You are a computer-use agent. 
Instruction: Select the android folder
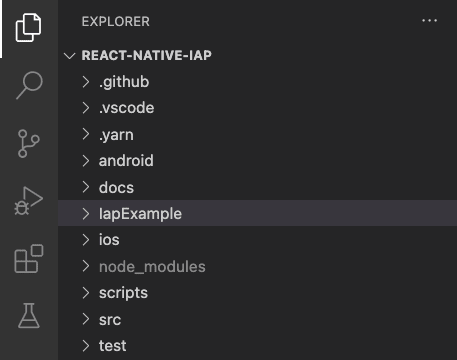pos(257,161)
